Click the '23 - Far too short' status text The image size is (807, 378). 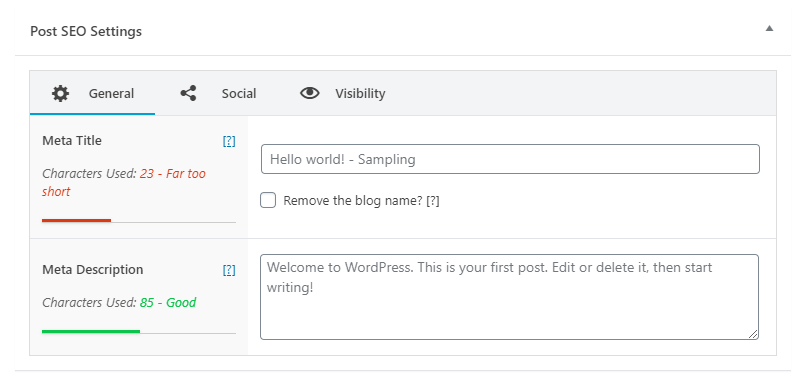click(124, 183)
